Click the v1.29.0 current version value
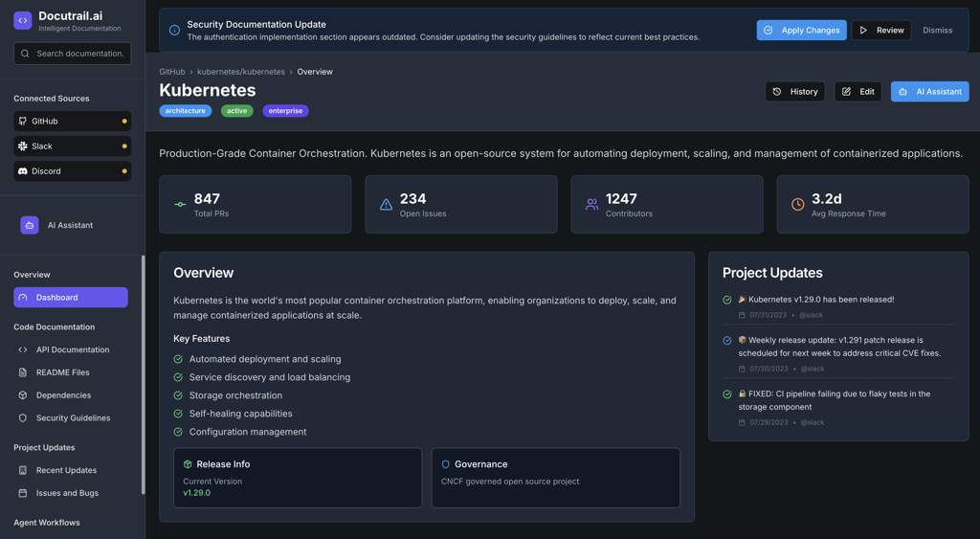Screen dimensions: 980x539 click(197, 493)
